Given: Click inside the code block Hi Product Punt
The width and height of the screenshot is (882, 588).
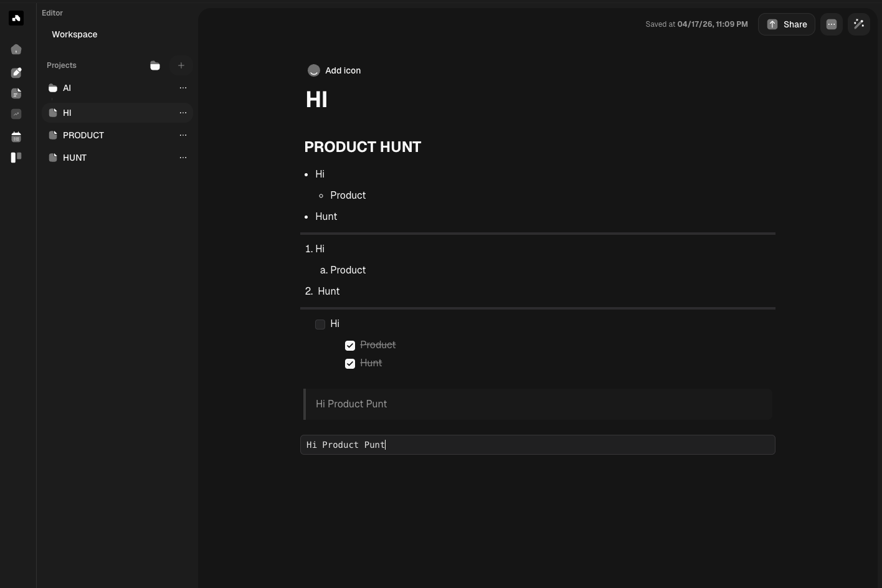Looking at the screenshot, I should tap(538, 445).
